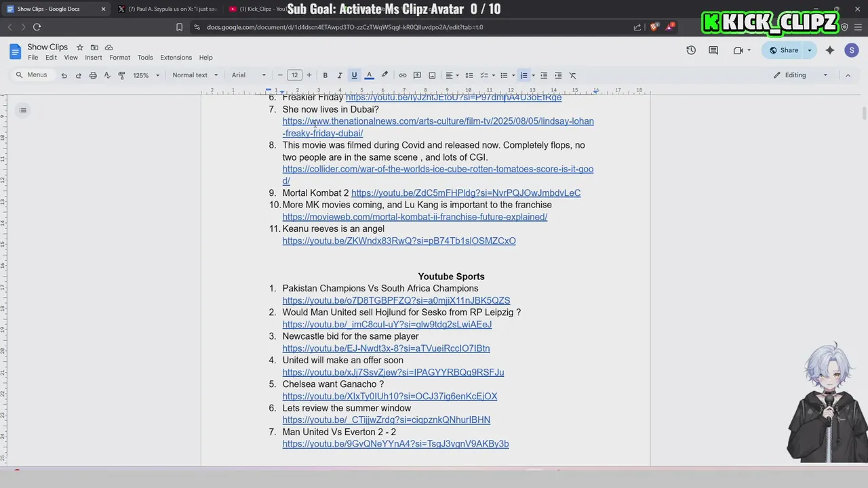Print the document

coord(93,75)
